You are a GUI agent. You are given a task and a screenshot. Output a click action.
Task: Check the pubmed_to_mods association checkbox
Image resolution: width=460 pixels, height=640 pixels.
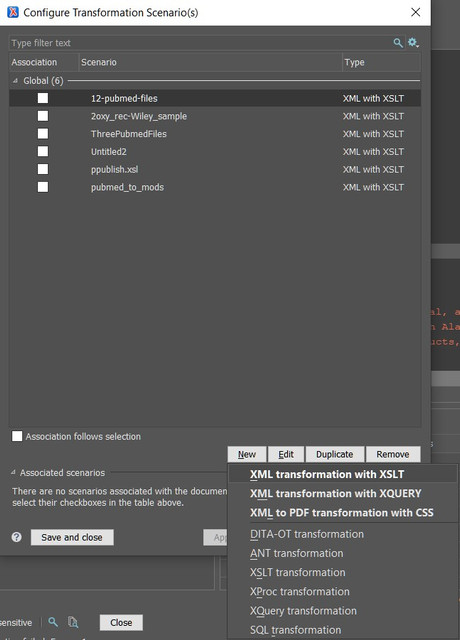[x=43, y=187]
